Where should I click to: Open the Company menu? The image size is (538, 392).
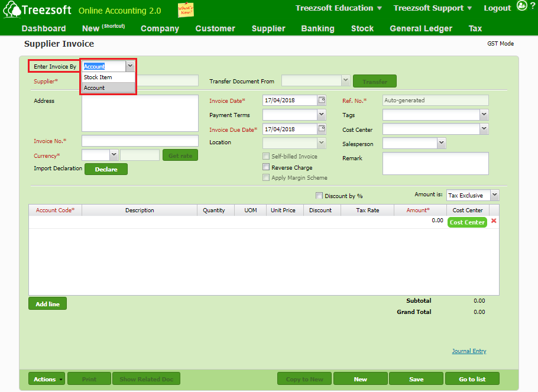(160, 28)
